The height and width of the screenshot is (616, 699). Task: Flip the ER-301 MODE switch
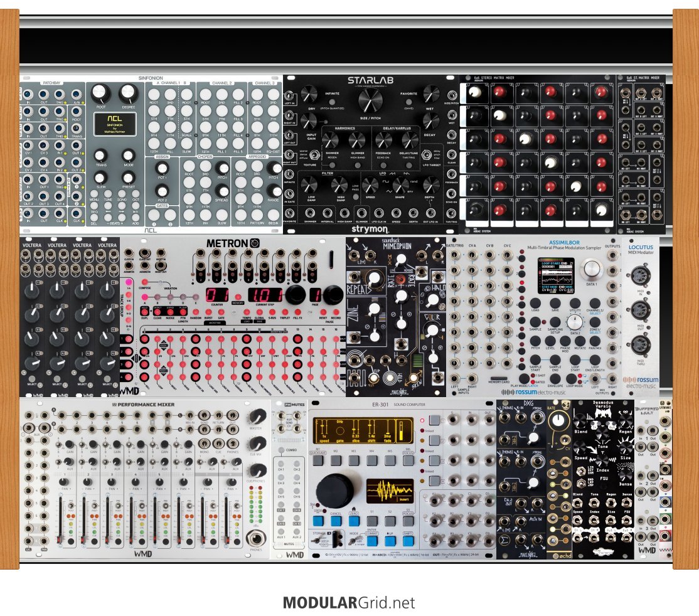coord(353,540)
